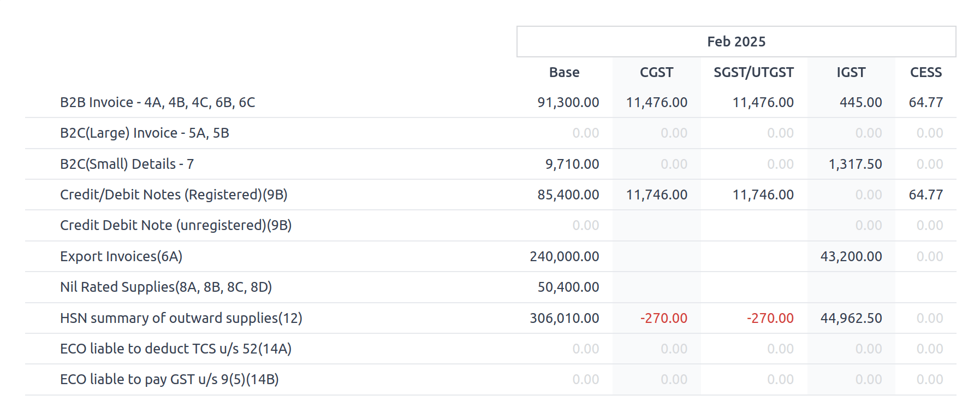Click the CESS column header
The image size is (980, 418).
[x=925, y=72]
